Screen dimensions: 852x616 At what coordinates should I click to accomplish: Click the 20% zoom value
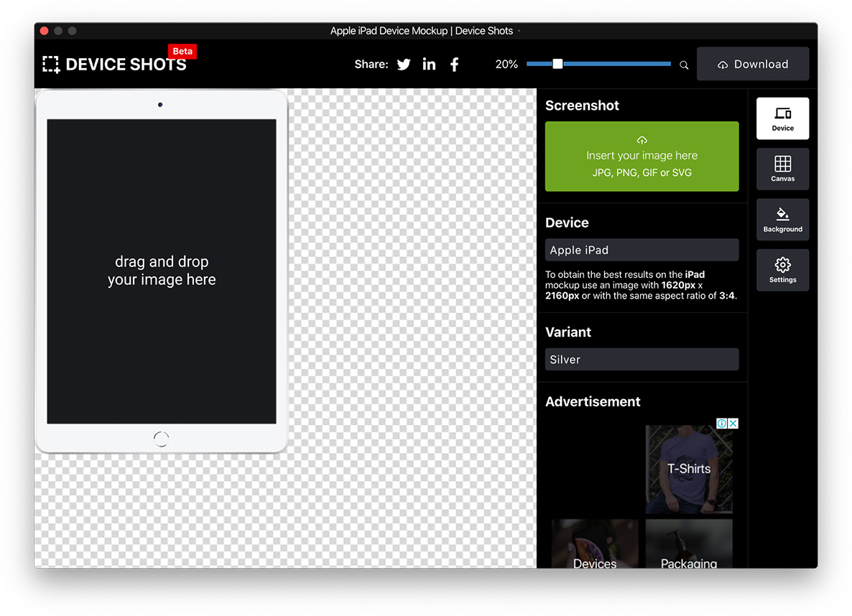point(506,64)
